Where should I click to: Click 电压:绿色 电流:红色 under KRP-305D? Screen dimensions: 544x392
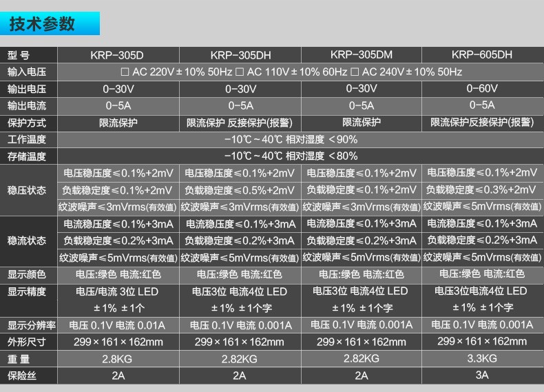click(x=118, y=274)
